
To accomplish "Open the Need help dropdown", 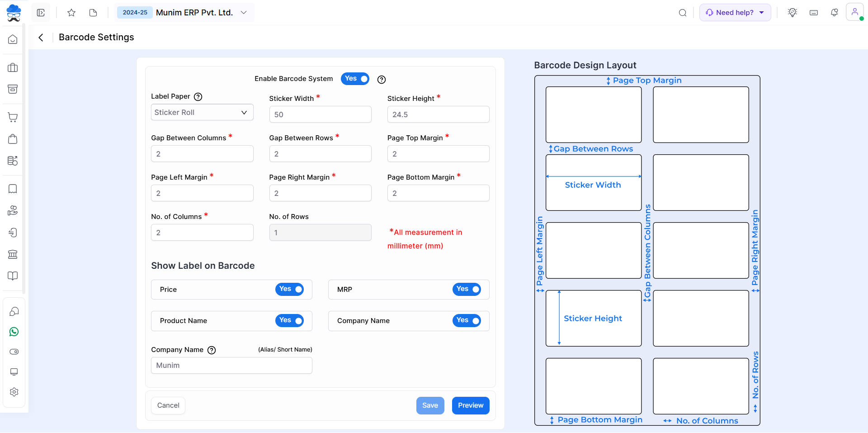I will pos(735,13).
